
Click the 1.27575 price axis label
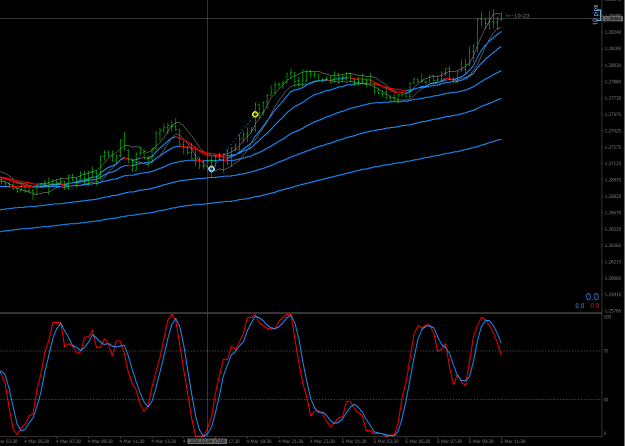click(613, 114)
